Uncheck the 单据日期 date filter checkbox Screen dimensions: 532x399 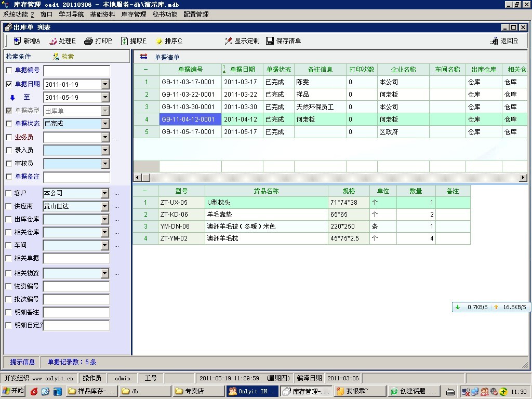point(9,84)
